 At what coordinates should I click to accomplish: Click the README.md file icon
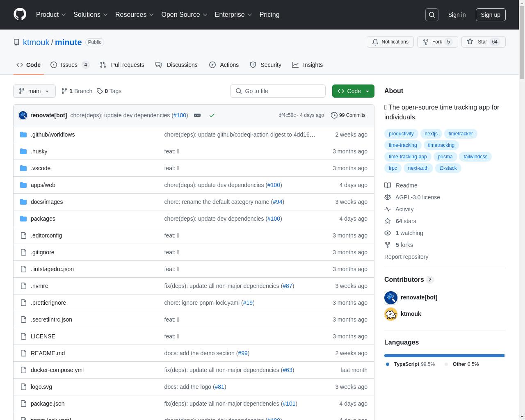coord(23,353)
